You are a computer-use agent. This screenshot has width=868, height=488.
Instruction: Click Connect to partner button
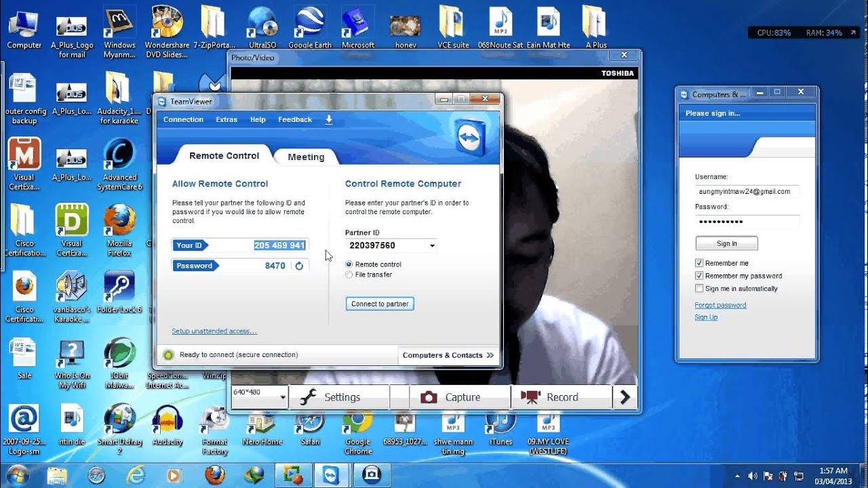coord(380,304)
